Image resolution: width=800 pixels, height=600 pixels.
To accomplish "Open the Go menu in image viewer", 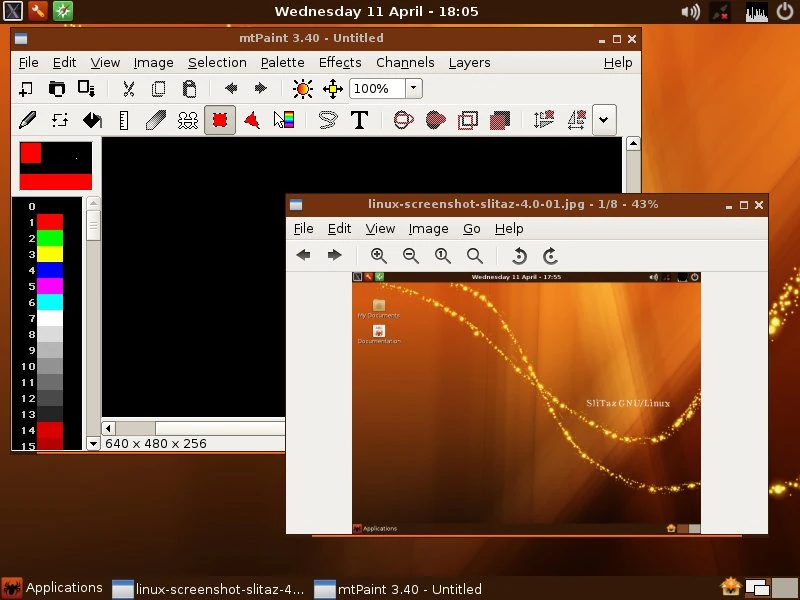I will coord(471,228).
